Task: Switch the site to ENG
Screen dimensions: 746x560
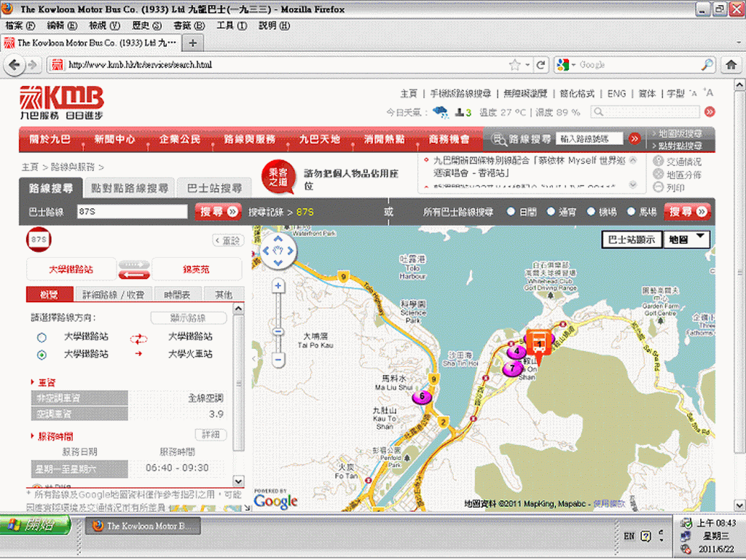Action: [616, 94]
